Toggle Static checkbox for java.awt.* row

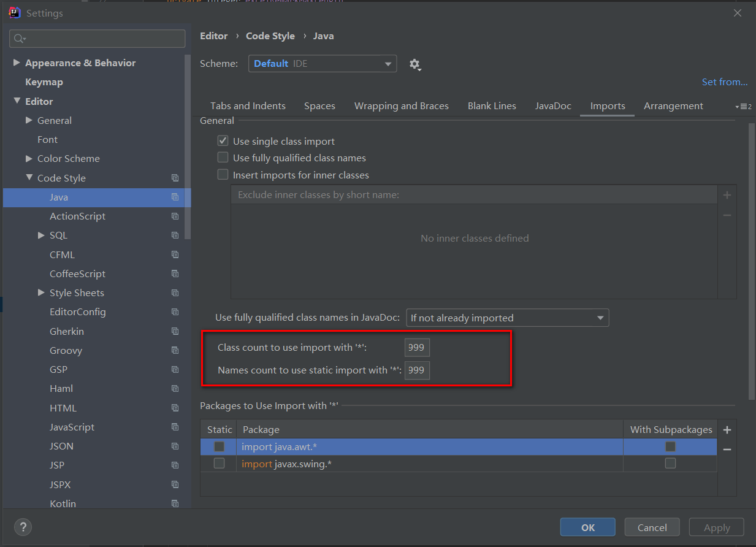(x=219, y=446)
